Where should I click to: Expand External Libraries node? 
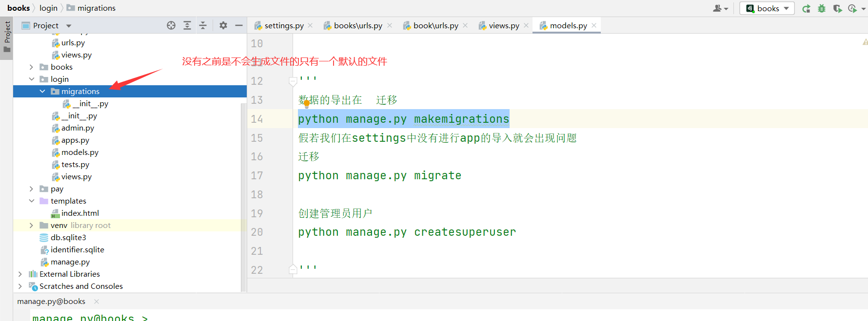[20, 274]
